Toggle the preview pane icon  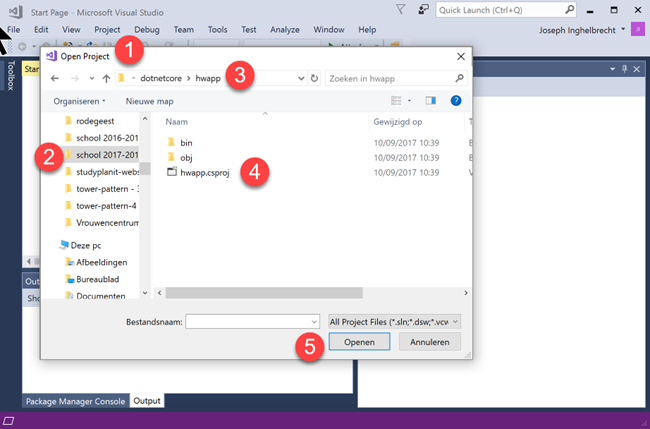coord(431,101)
